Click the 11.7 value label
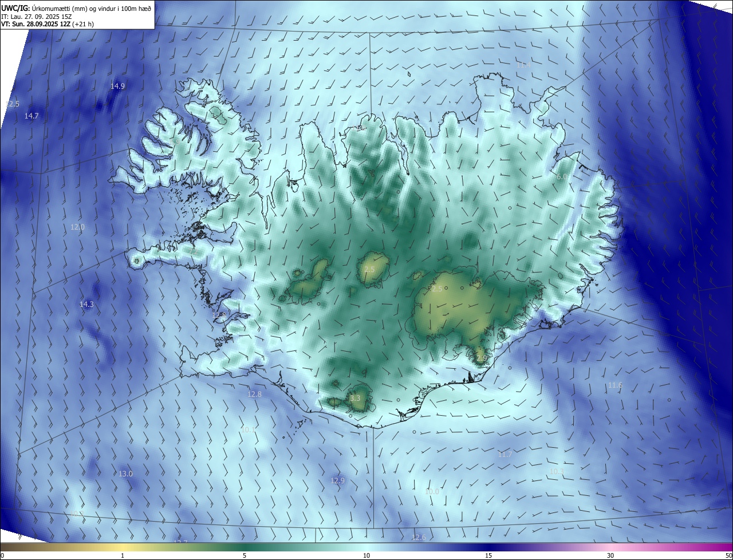Image resolution: width=733 pixels, height=560 pixels. pyautogui.click(x=505, y=454)
